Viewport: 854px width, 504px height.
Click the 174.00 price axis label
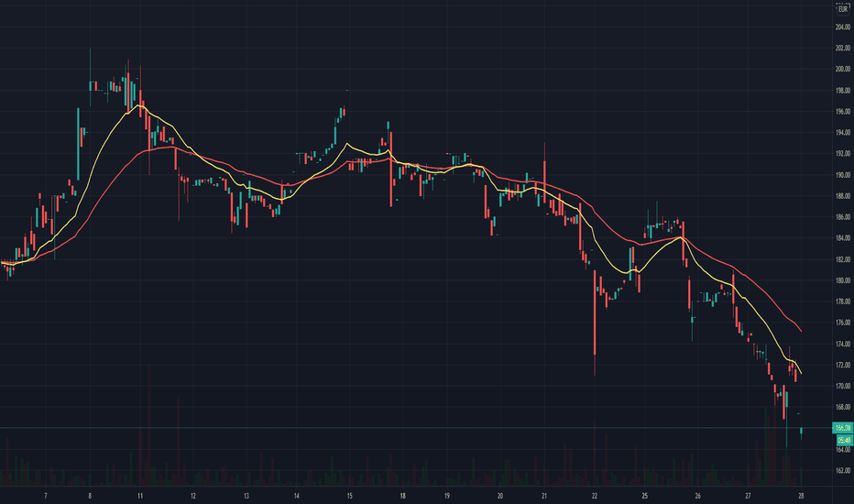pyautogui.click(x=843, y=344)
